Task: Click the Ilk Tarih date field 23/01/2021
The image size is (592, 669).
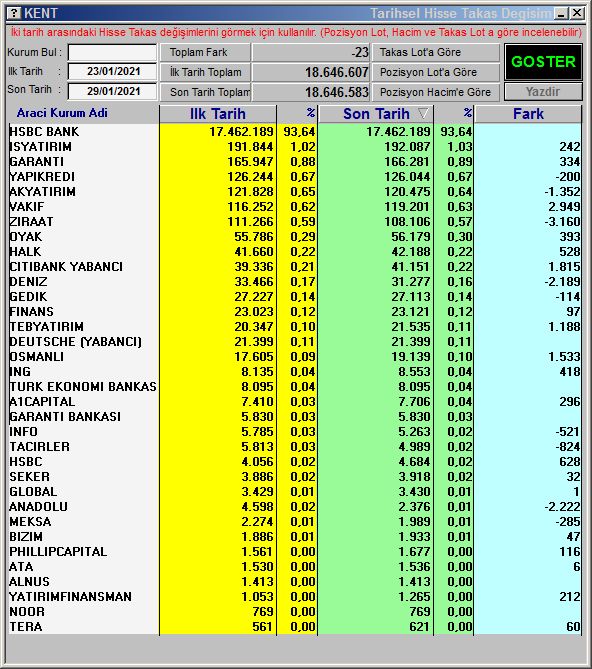Action: coord(113,71)
